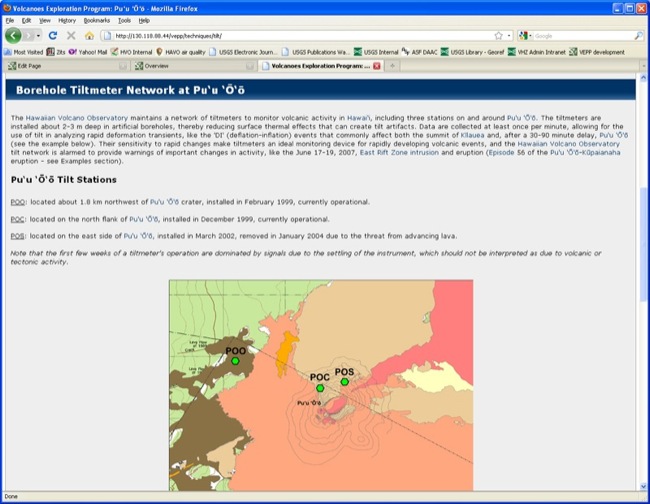Click the POO station green marker on map

click(235, 361)
